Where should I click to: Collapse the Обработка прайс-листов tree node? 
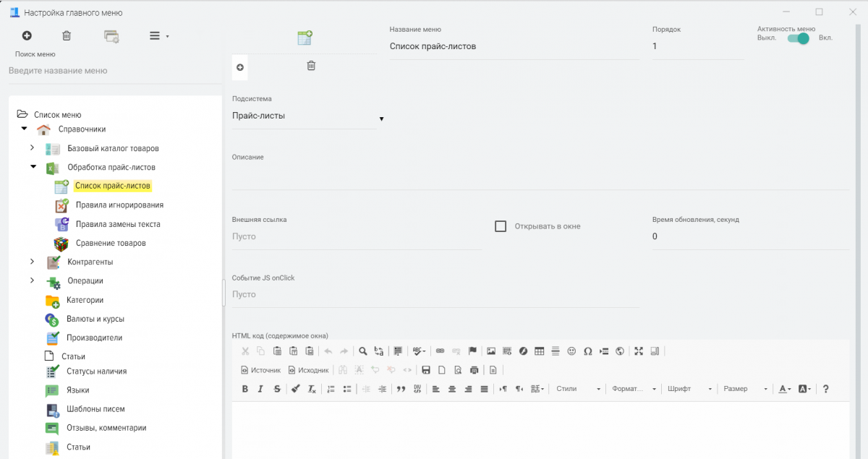point(33,167)
